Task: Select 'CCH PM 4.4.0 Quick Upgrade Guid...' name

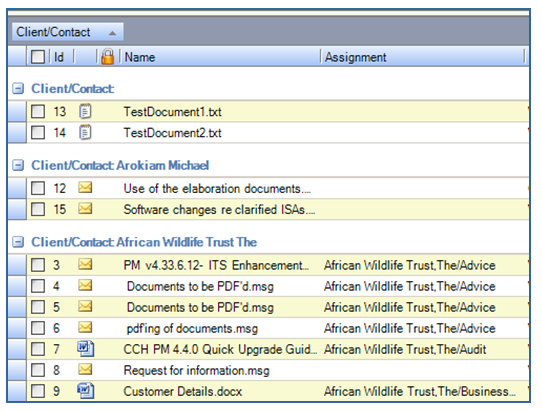Action: 220,350
